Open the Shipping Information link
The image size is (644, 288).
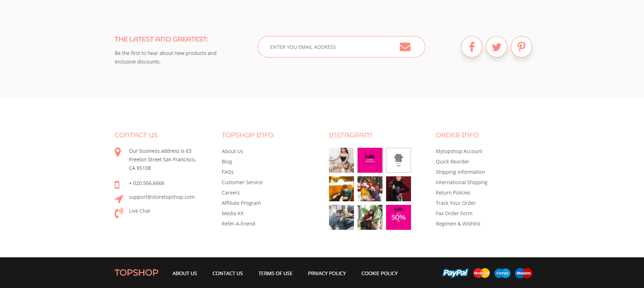pos(460,172)
